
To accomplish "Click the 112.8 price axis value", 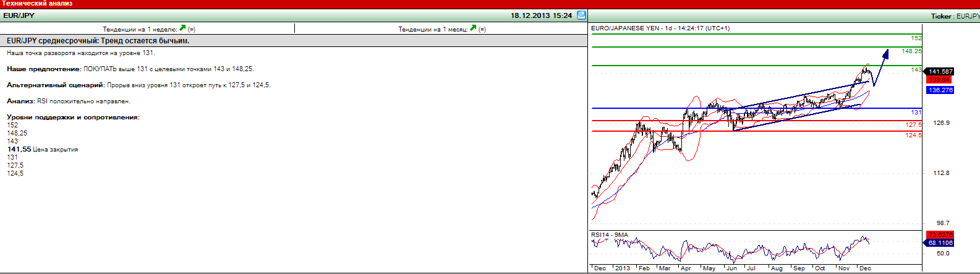I will click(x=941, y=173).
